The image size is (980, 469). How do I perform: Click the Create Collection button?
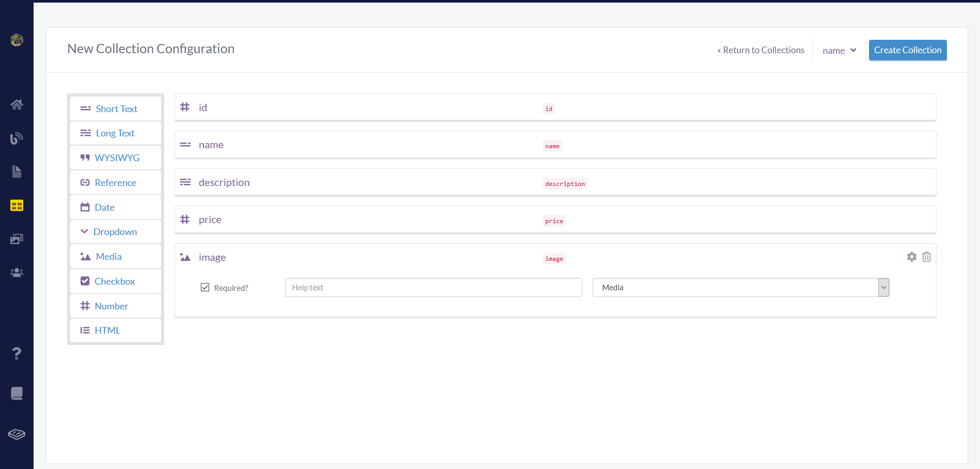click(907, 50)
